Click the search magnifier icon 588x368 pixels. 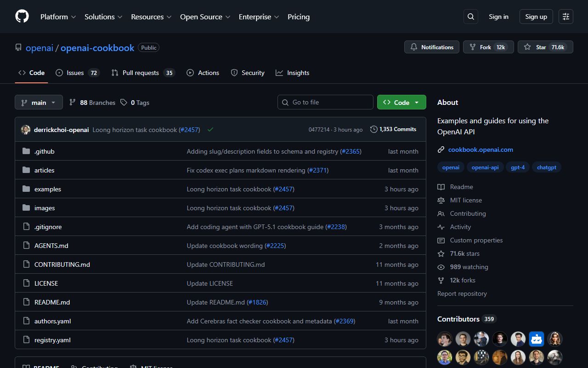point(470,17)
